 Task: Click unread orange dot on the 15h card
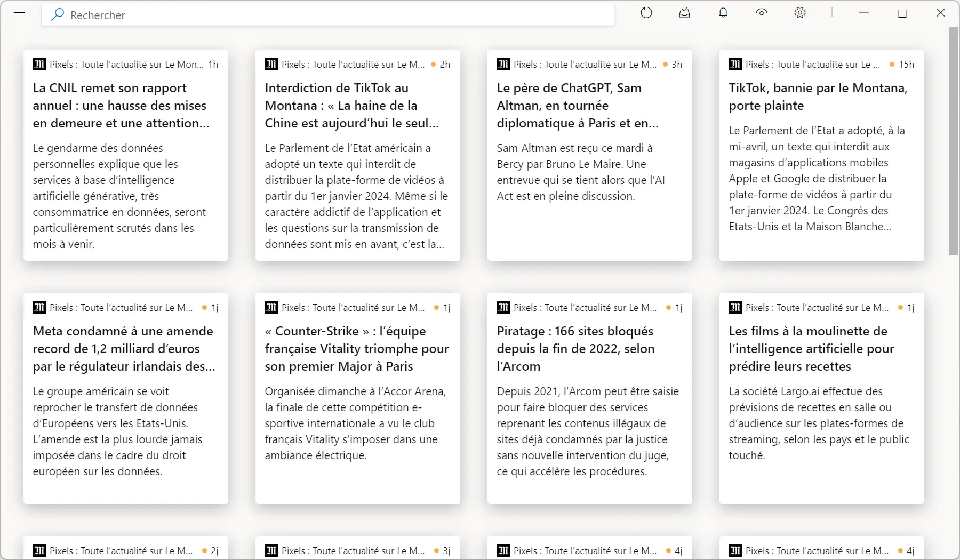click(892, 65)
